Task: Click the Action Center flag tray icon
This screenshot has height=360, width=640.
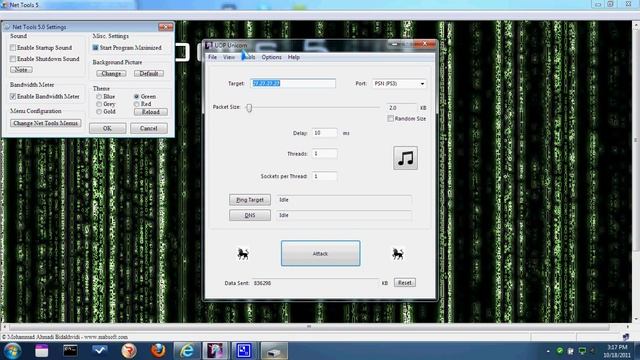Action: (x=571, y=351)
